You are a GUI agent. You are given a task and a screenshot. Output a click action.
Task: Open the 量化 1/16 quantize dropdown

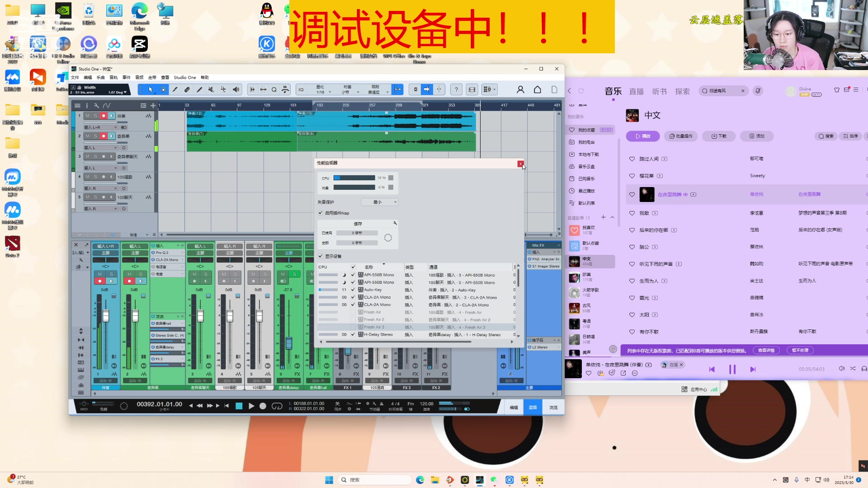coord(323,89)
